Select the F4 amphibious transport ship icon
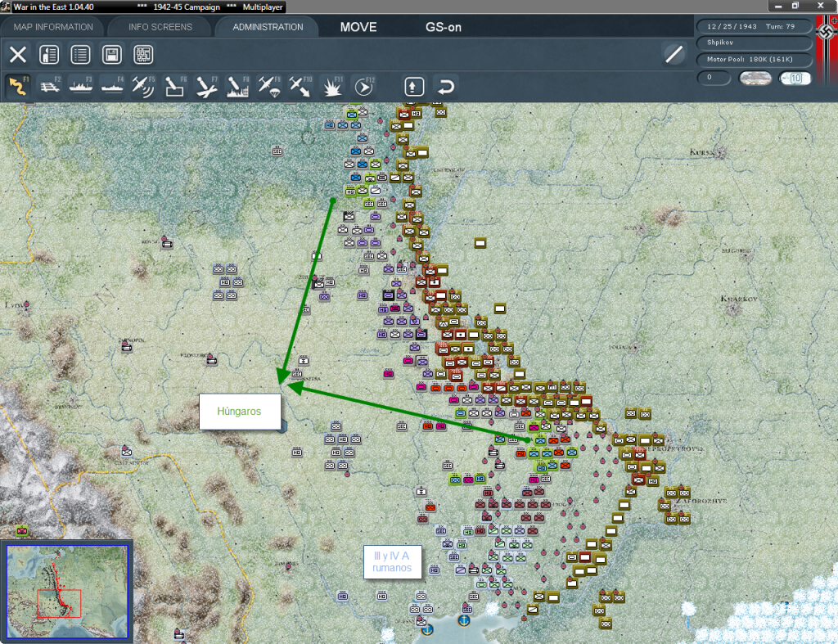This screenshot has height=644, width=838. 111,86
